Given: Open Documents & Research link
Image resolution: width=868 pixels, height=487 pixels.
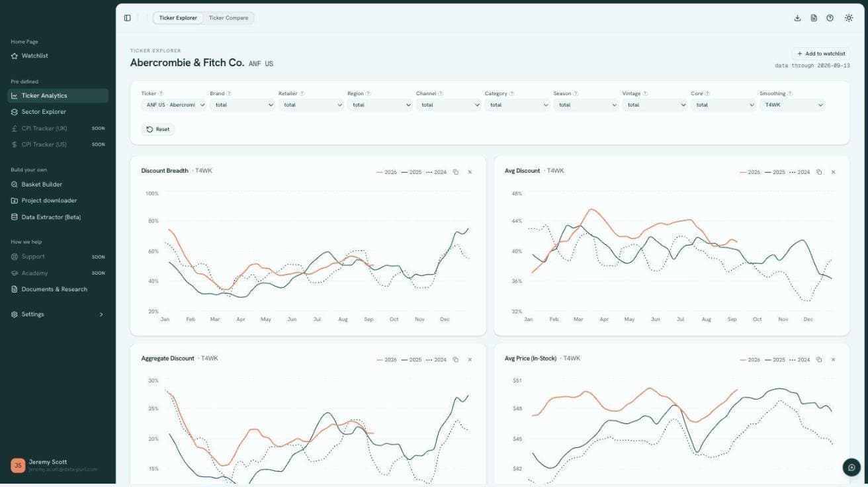Looking at the screenshot, I should (58, 289).
